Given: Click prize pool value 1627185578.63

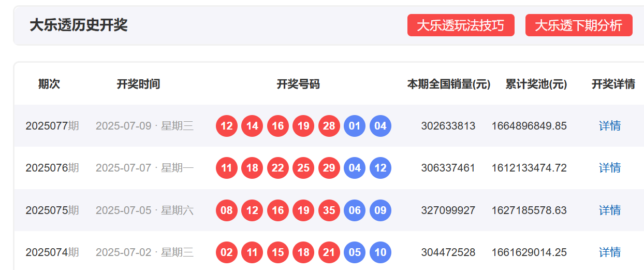Looking at the screenshot, I should point(529,210).
